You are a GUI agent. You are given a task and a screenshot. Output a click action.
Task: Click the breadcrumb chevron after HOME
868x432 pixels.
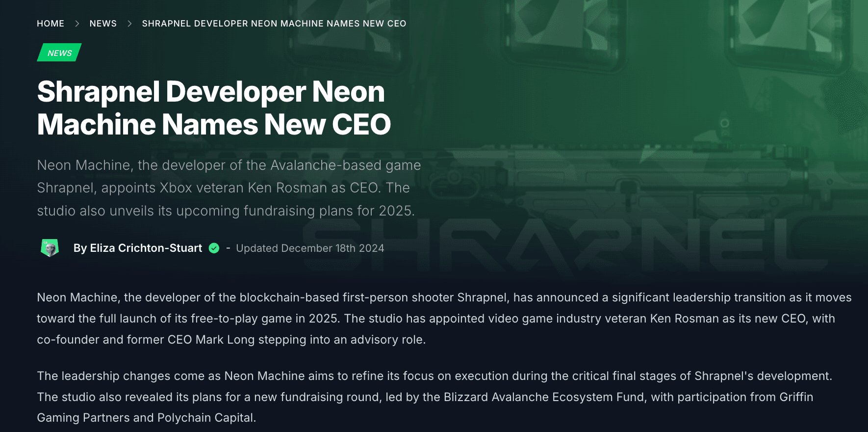tap(77, 23)
